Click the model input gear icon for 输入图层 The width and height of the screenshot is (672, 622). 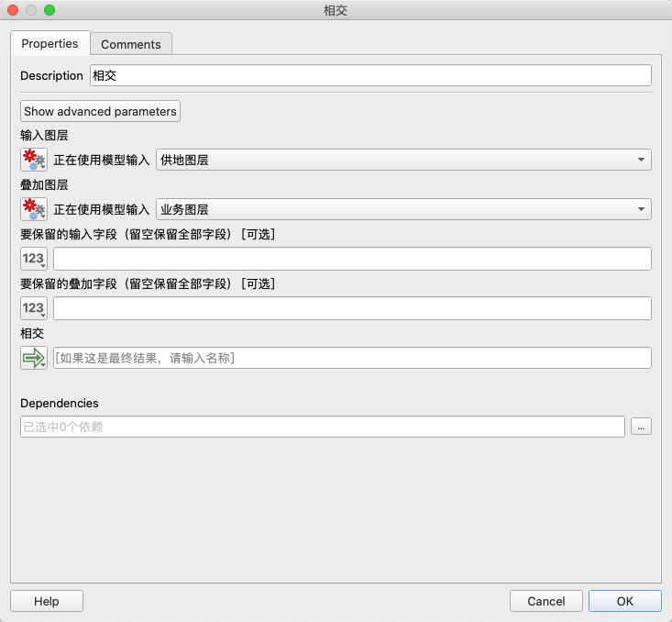point(33,160)
